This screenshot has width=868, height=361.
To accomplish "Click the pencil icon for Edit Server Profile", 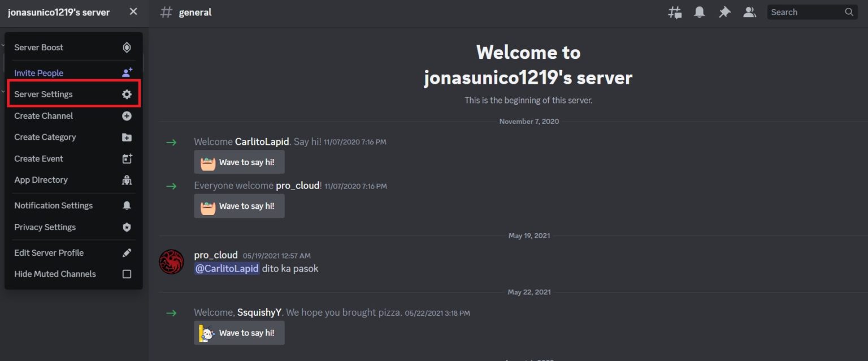I will [127, 252].
